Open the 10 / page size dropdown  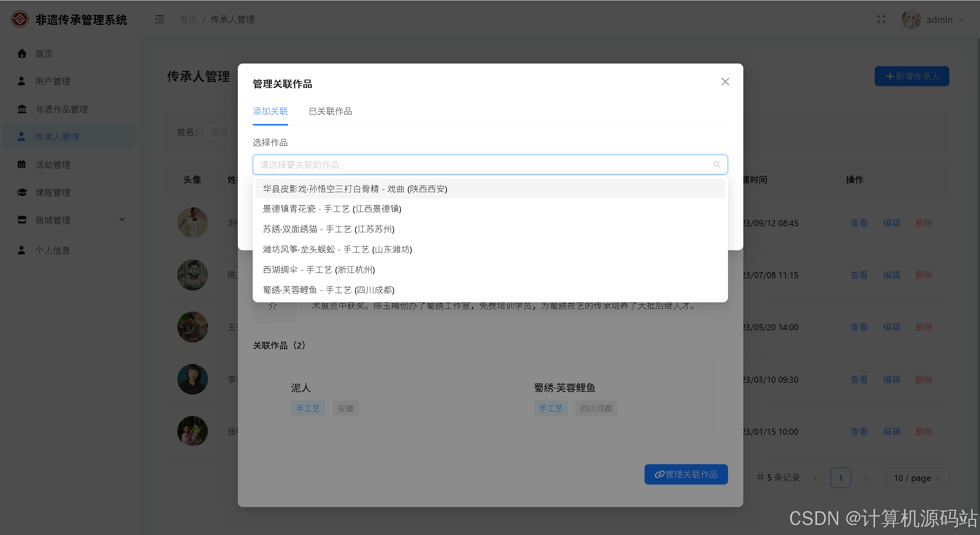coord(917,478)
